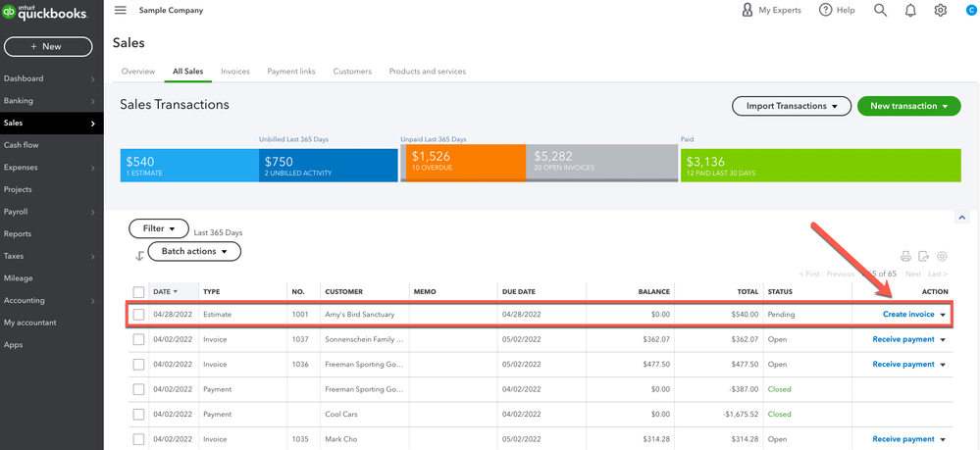Filter by $3,136 paid green bar
980x450 pixels.
[821, 166]
